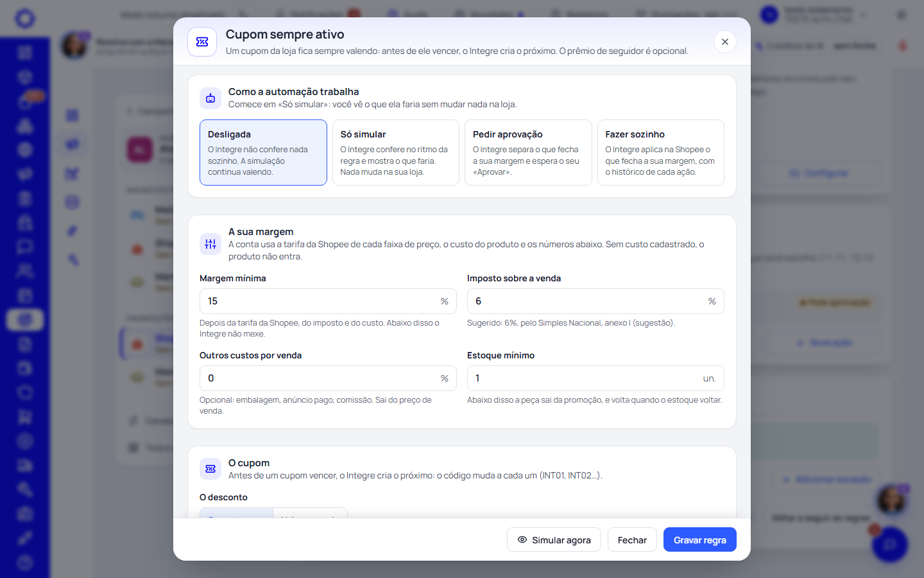Pick the Pedir aprovação mode card

(x=528, y=152)
